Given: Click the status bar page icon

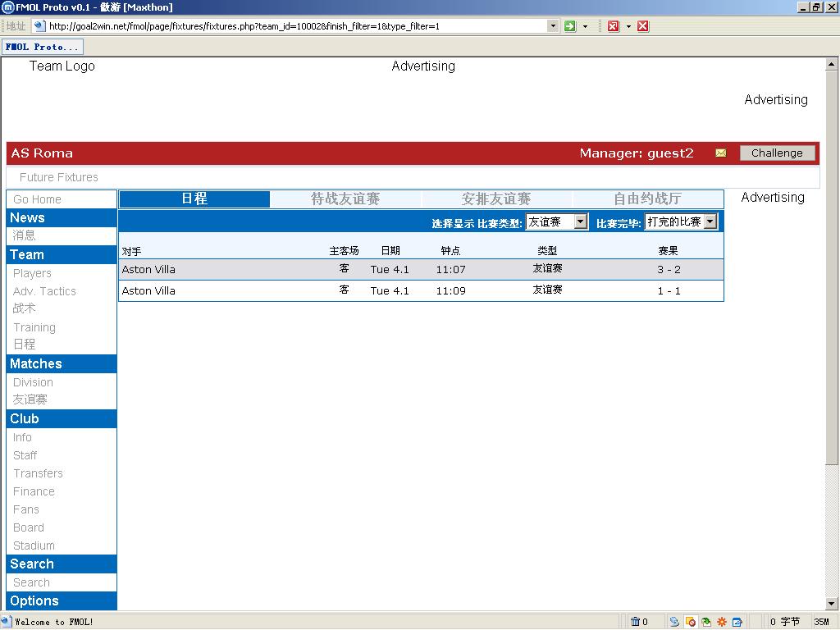Looking at the screenshot, I should click(x=6, y=622).
